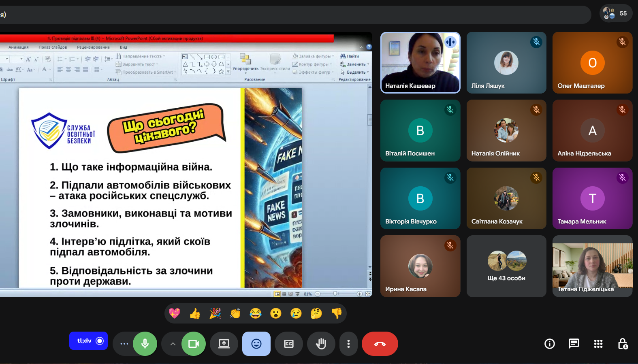638x364 pixels.
Task: Show the 'Ще 43 особи' tile
Action: [x=506, y=266]
